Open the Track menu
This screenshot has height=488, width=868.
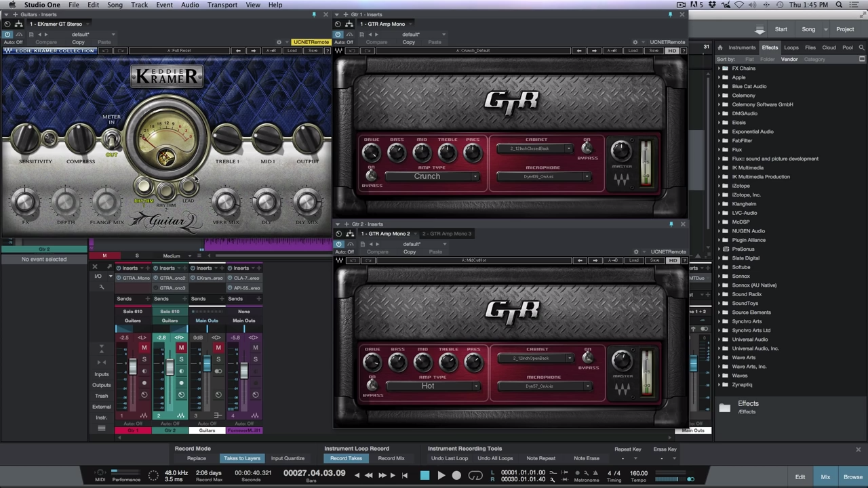pyautogui.click(x=140, y=5)
